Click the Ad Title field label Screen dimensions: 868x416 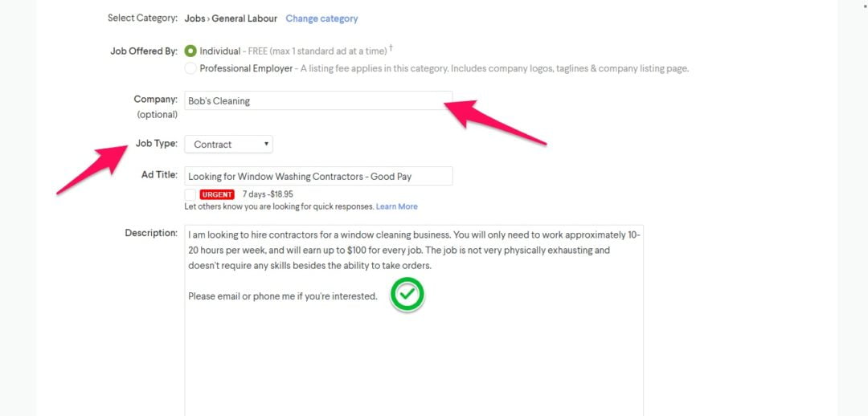(159, 175)
